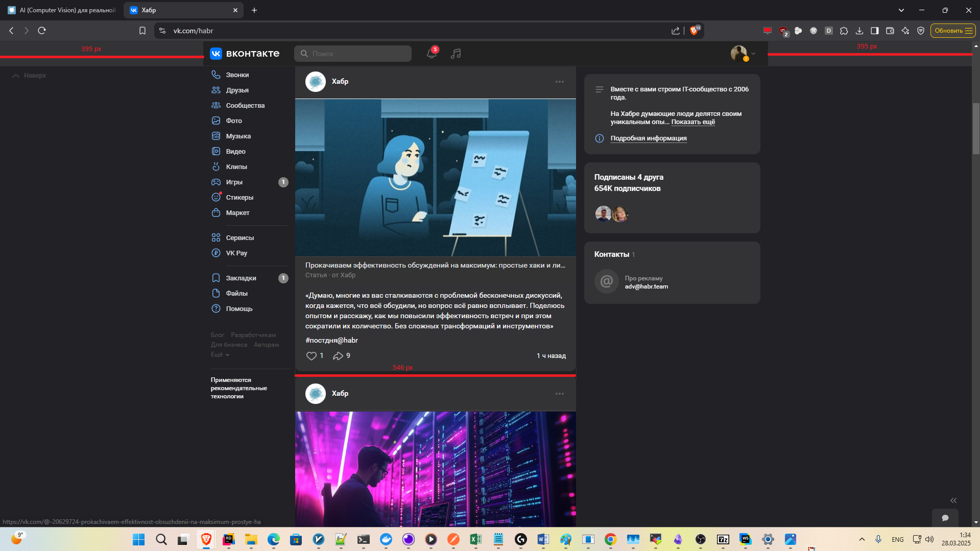
Task: Switch to the AI (Computer Vision) tab
Action: point(61,10)
